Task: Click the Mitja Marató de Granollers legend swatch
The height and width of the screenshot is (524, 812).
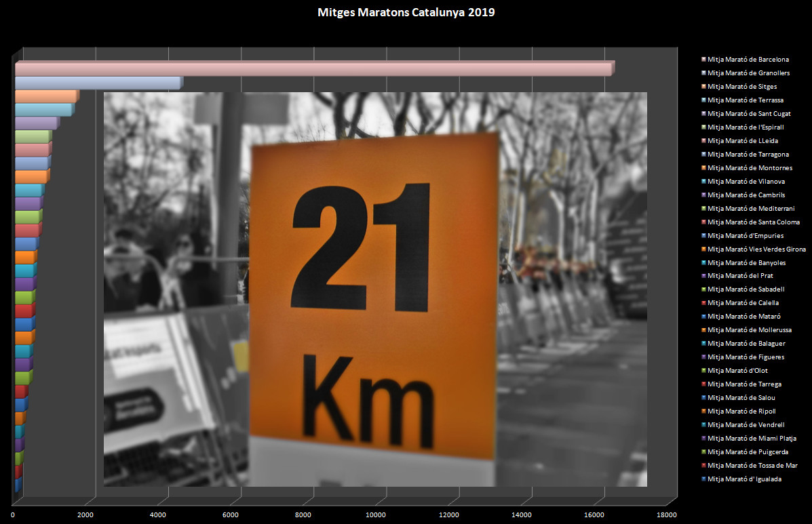Action: tap(703, 73)
